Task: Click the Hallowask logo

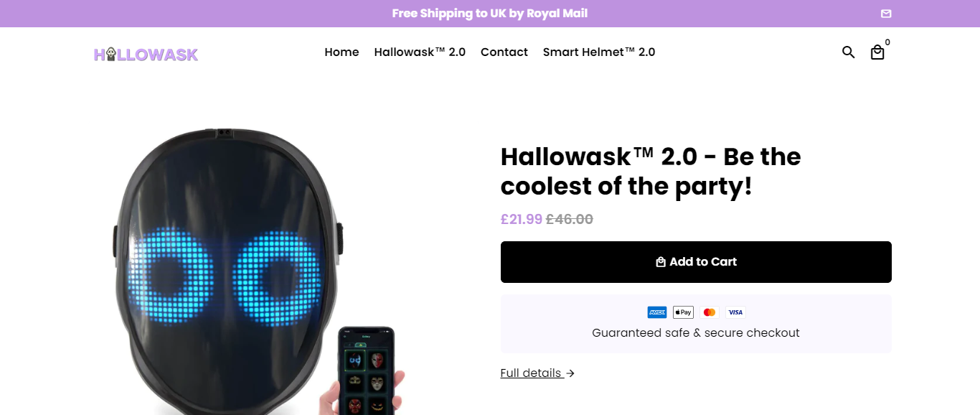Action: coord(146,55)
